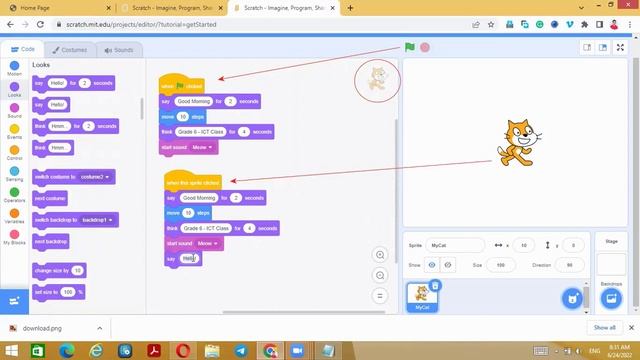Viewport: 640px width, 360px height.
Task: Click the palette vertical scrollbar
Action: pos(142,109)
